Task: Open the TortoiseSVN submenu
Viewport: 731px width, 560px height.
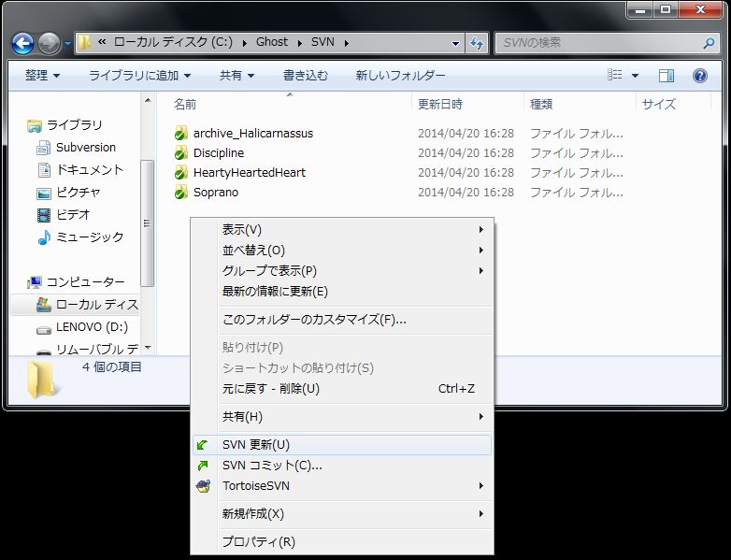Action: (x=342, y=486)
